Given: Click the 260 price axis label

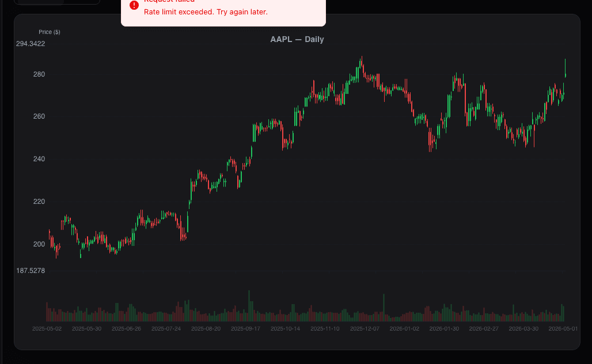Looking at the screenshot, I should (39, 116).
